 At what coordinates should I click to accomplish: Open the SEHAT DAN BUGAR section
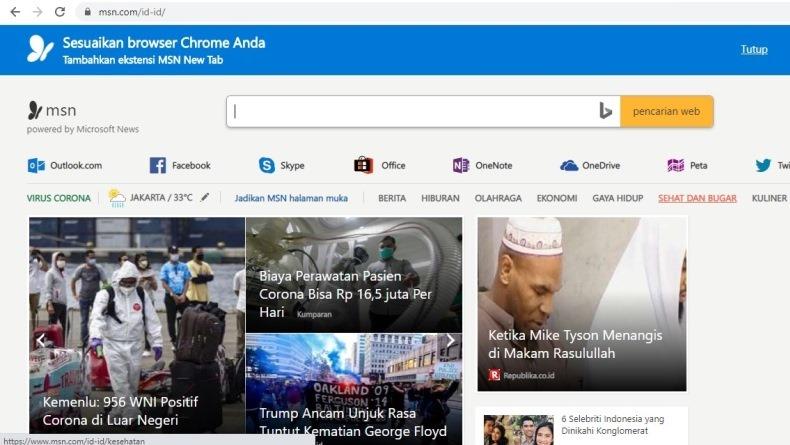(x=697, y=198)
